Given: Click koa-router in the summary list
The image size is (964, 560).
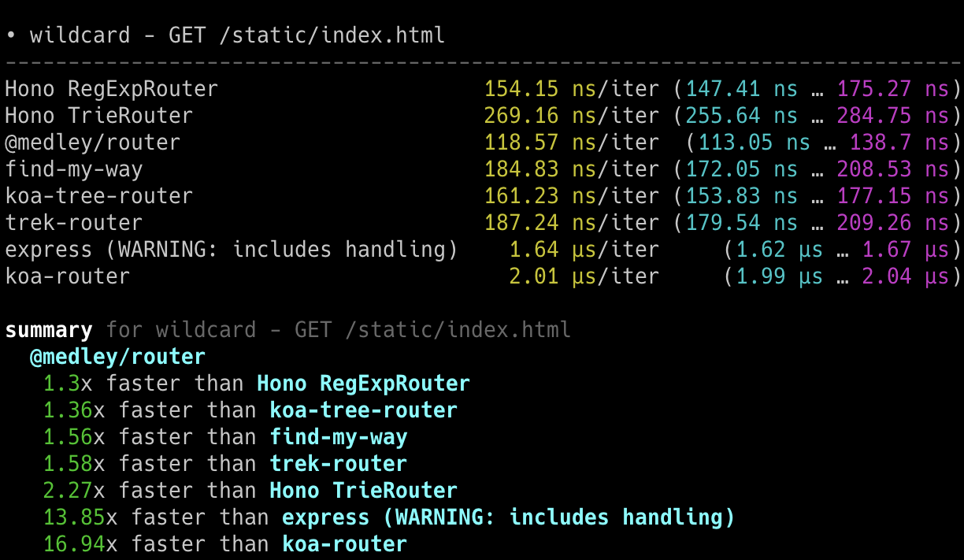Looking at the screenshot, I should [x=344, y=544].
